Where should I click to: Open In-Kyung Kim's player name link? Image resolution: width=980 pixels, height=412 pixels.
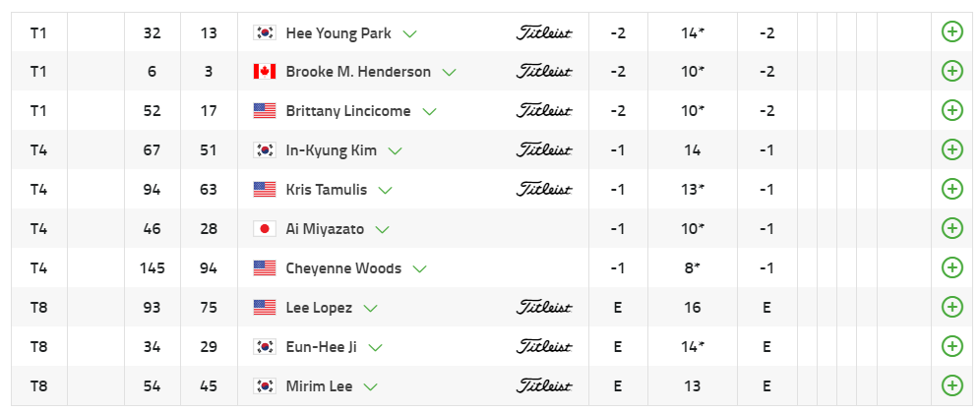click(330, 150)
